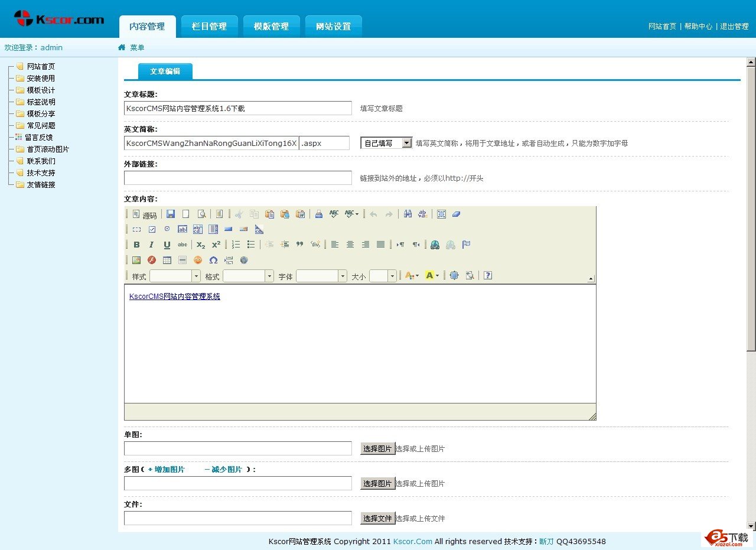The height and width of the screenshot is (550, 756).
Task: Open the 自己填写 dropdown
Action: pyautogui.click(x=386, y=143)
